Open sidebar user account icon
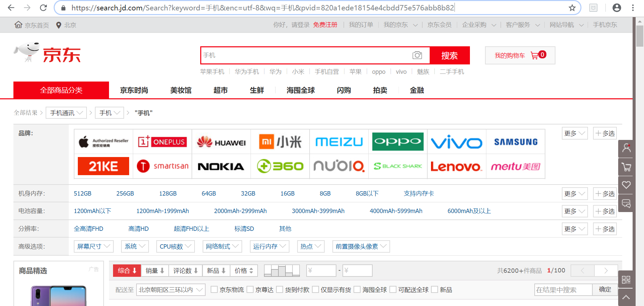644x306 pixels. pos(626,148)
